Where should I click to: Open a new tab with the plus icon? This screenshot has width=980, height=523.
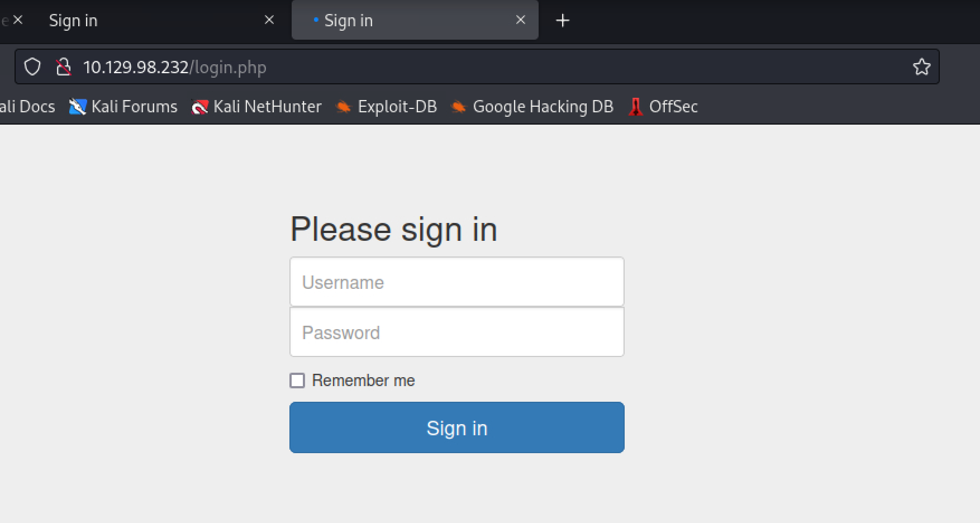tap(563, 21)
